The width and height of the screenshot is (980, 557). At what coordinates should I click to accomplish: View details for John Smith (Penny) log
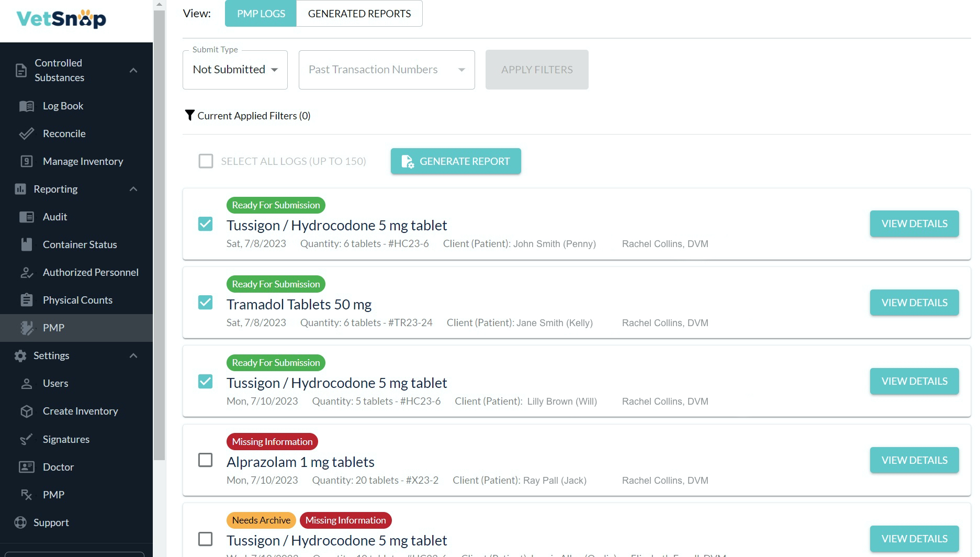tap(914, 224)
